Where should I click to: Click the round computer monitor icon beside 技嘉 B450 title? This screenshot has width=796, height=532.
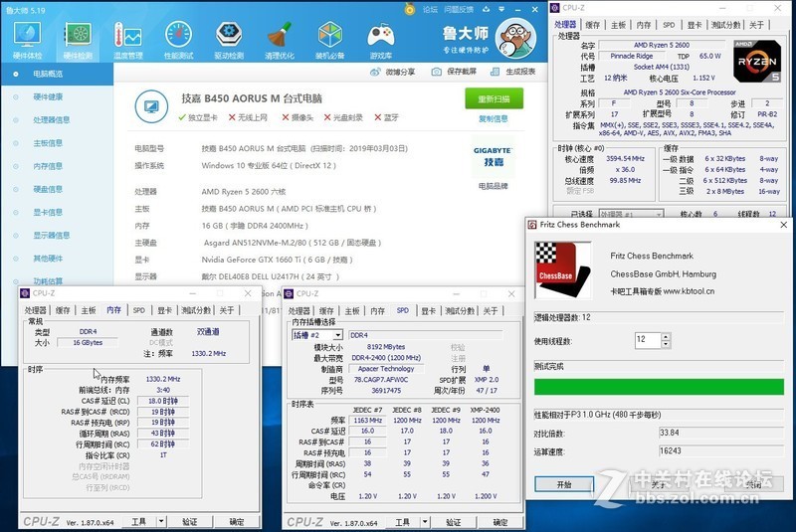(x=151, y=106)
